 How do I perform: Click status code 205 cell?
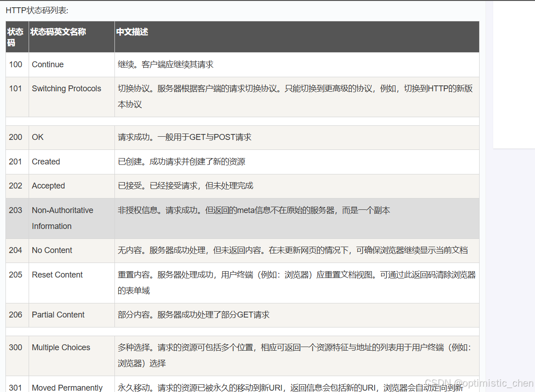[17, 283]
